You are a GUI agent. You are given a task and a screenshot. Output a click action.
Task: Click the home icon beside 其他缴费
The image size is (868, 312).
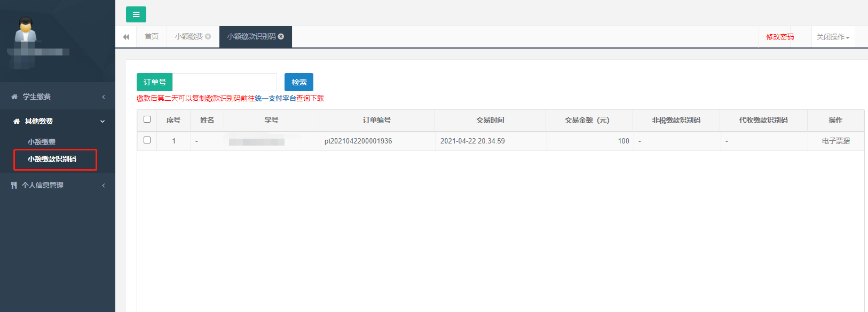point(17,122)
